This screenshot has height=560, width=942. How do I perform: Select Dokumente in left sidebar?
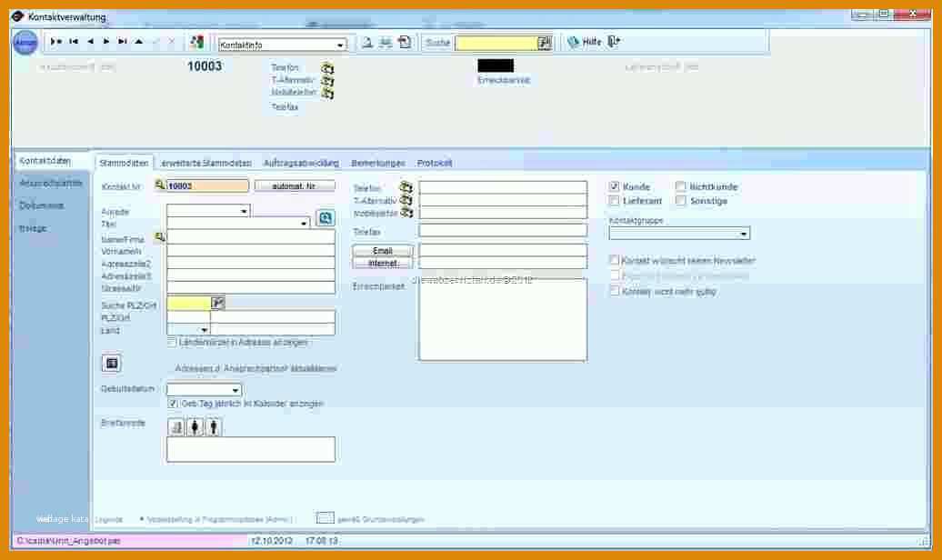(42, 205)
